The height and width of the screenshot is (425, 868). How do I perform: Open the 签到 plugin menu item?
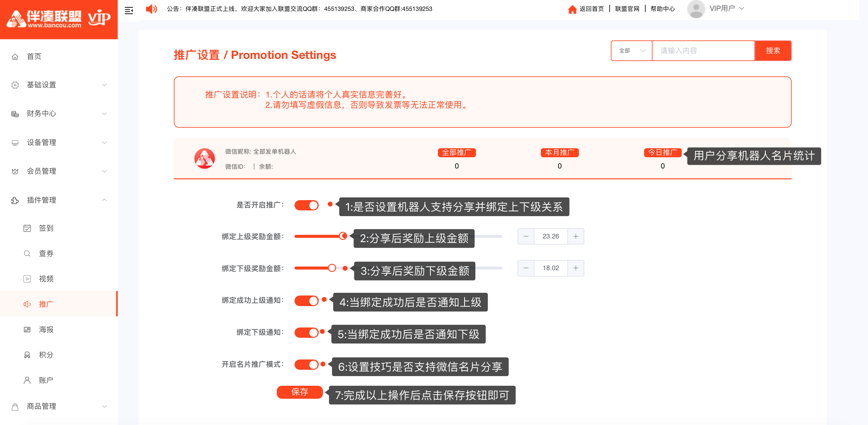click(x=59, y=228)
